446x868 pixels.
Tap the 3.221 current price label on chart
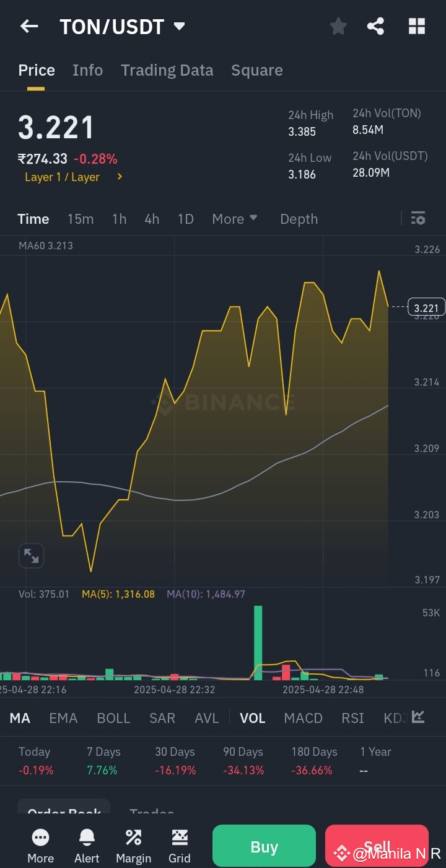click(426, 308)
